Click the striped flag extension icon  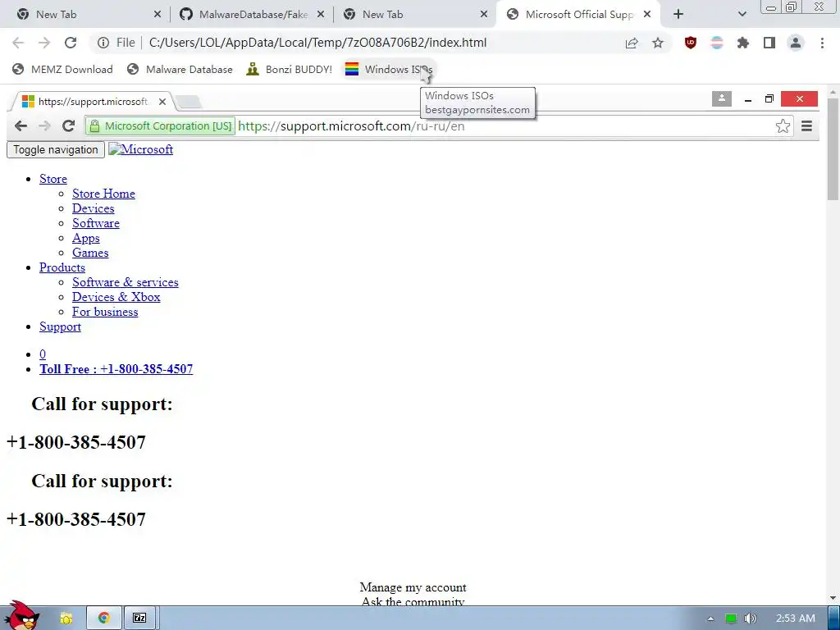tap(717, 43)
